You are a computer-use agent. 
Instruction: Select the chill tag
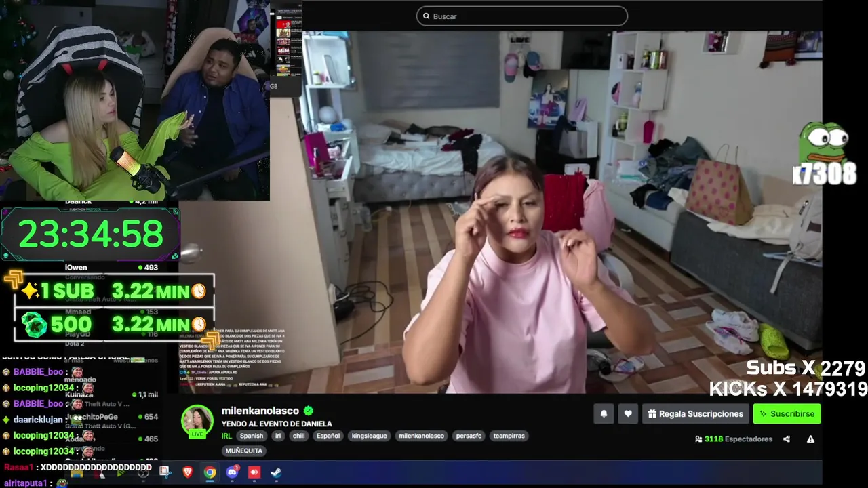point(298,436)
